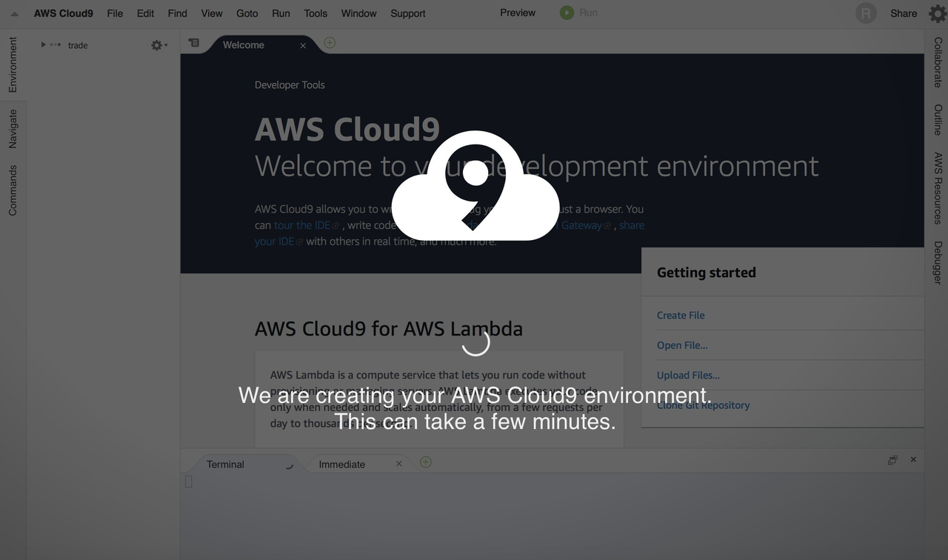Click the user avatar R icon
The height and width of the screenshot is (560, 948).
pyautogui.click(x=866, y=13)
